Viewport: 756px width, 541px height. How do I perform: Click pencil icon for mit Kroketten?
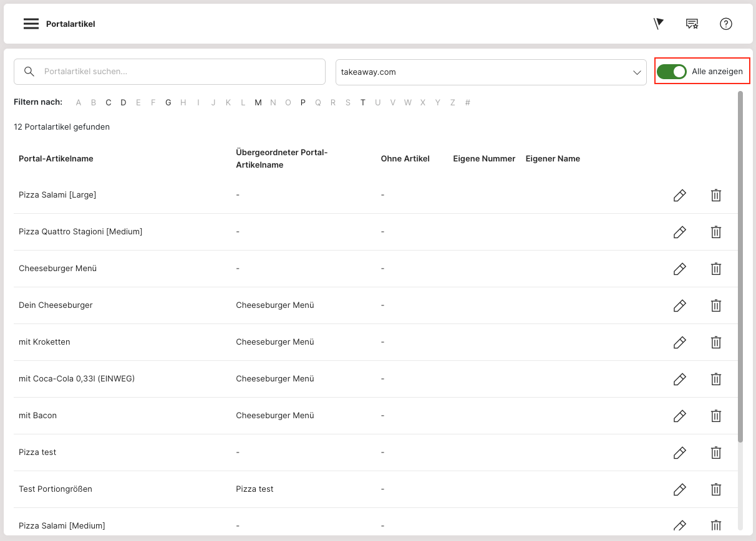point(679,342)
